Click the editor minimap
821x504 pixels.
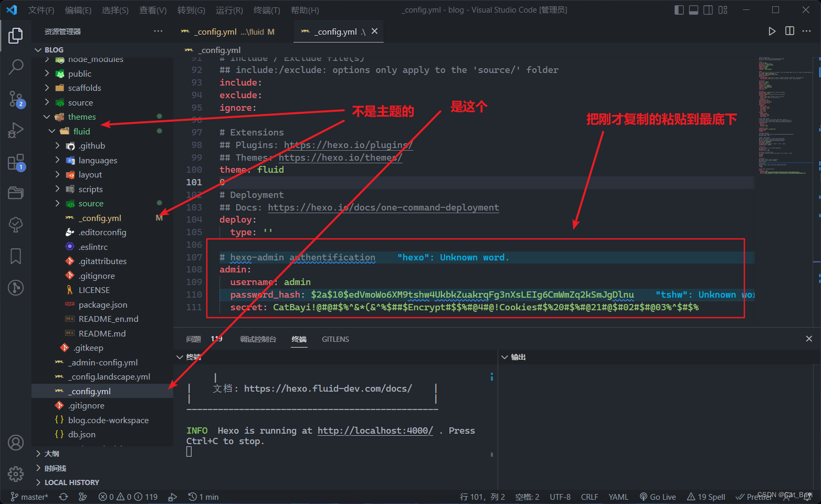tap(785, 115)
